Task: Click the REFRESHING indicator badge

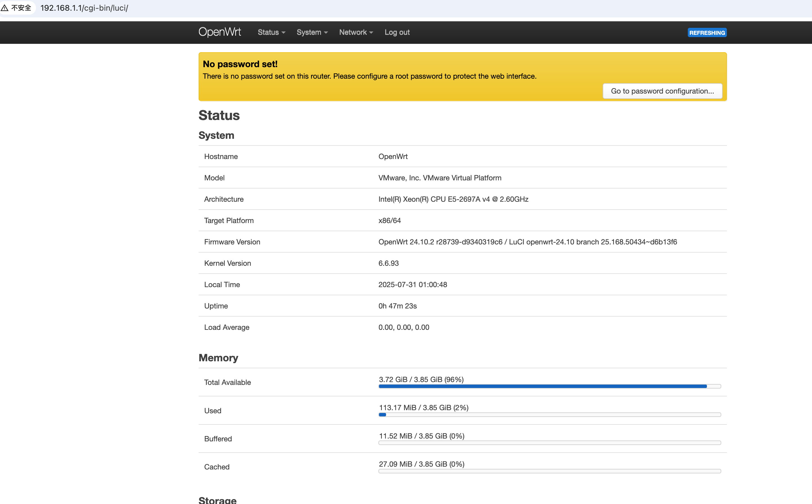Action: click(707, 33)
